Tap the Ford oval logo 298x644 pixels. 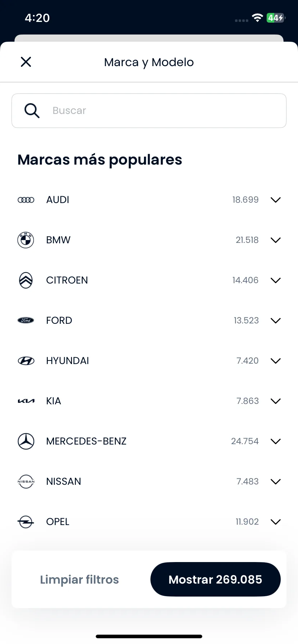[26, 320]
